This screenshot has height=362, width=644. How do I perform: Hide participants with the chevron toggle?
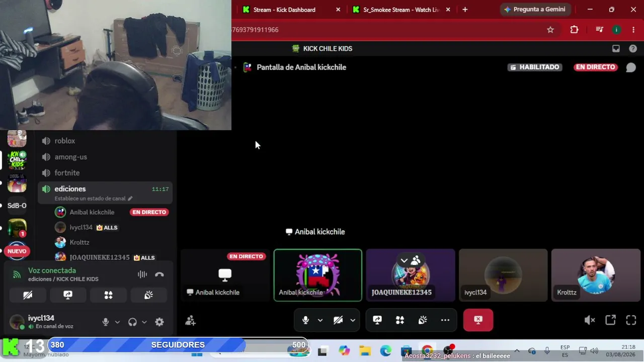410,260
